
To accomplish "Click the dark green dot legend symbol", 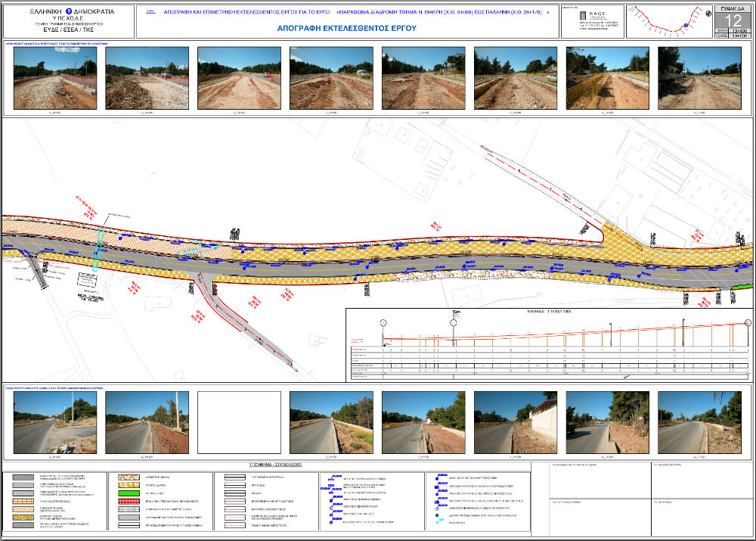I will [x=437, y=515].
